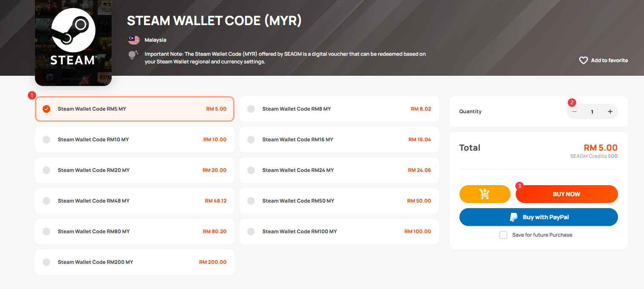The height and width of the screenshot is (289, 644).
Task: Click the Malaysia flag icon
Action: [134, 40]
